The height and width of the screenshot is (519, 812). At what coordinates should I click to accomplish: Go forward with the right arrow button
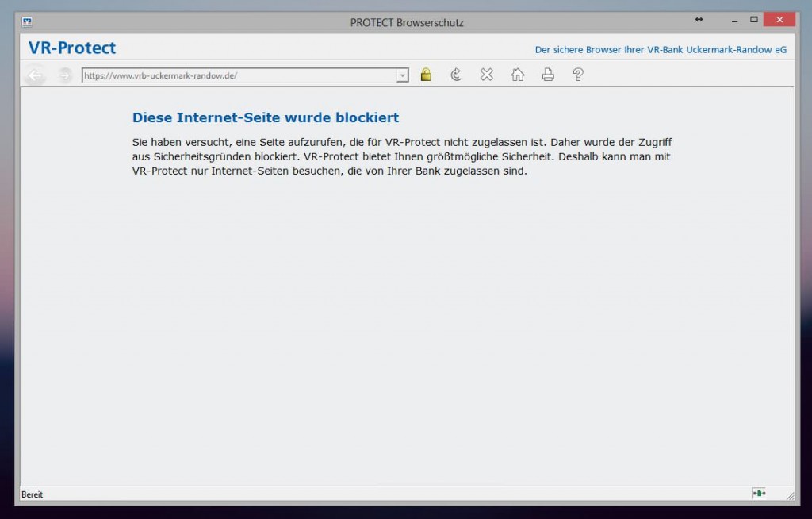(x=64, y=75)
